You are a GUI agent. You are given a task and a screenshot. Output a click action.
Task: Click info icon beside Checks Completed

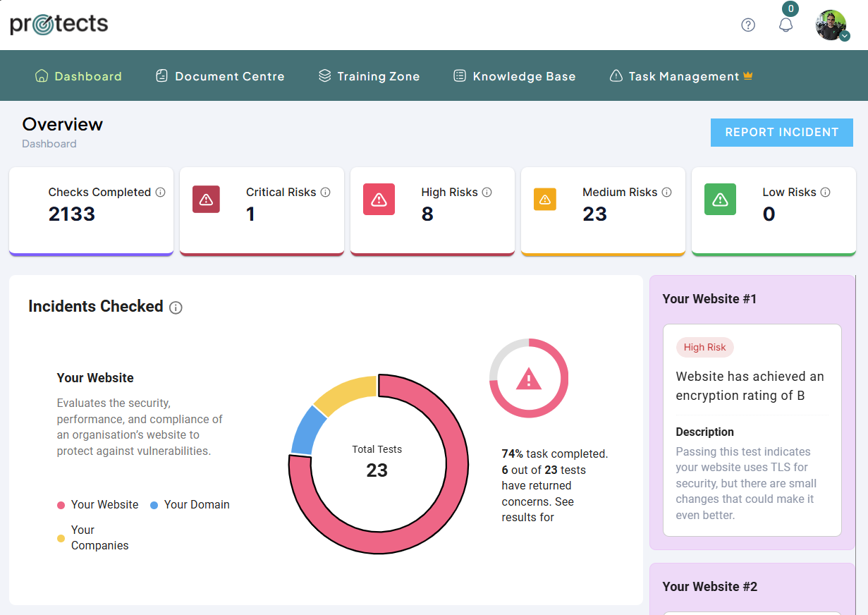[x=161, y=193]
